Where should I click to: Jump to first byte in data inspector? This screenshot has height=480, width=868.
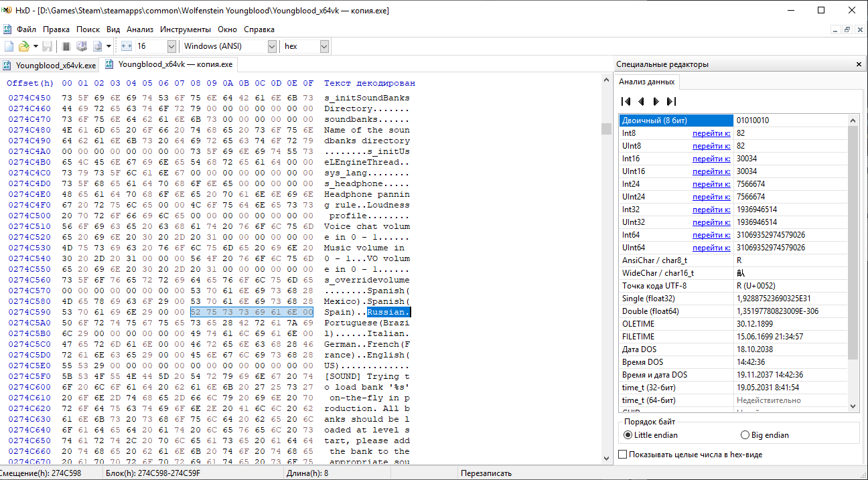pyautogui.click(x=626, y=101)
